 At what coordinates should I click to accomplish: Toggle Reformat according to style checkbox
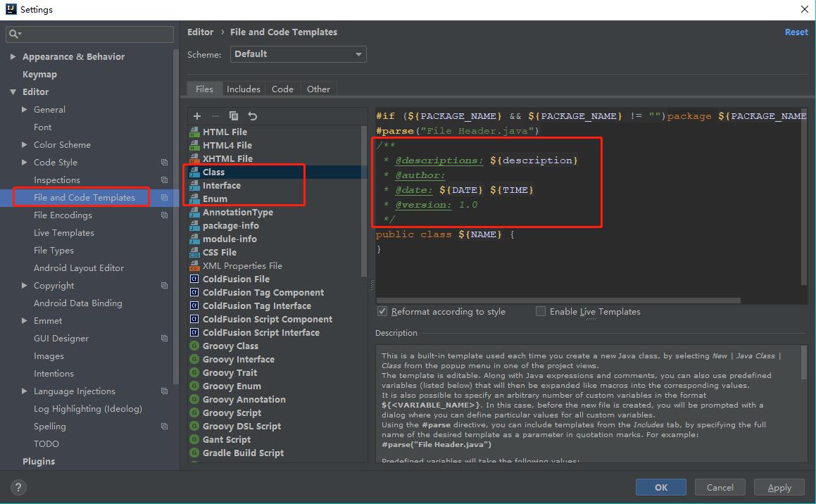pos(382,312)
